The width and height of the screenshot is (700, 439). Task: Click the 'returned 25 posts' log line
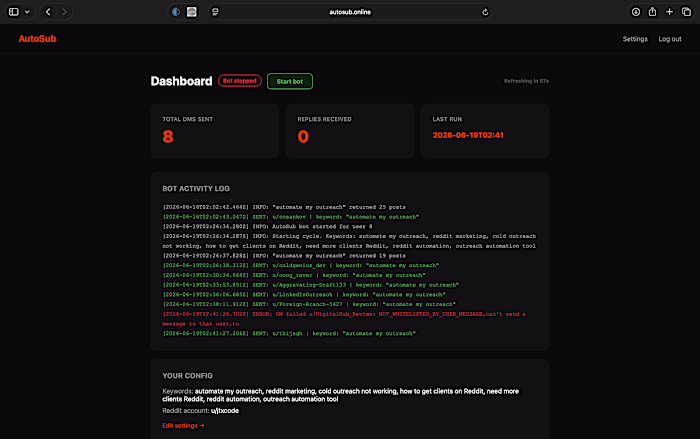coord(284,207)
